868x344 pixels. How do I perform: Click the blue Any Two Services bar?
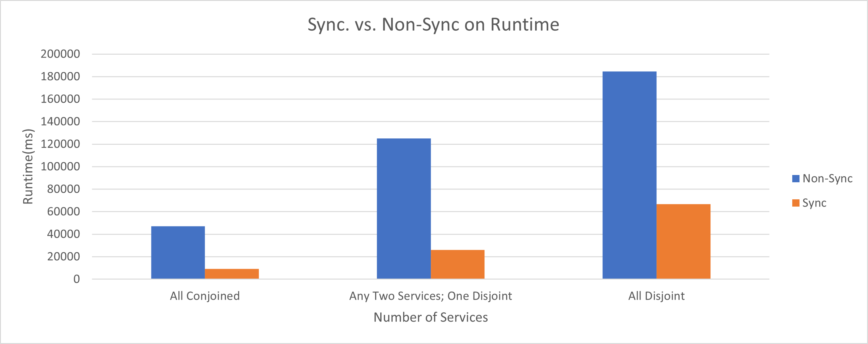[x=404, y=208]
